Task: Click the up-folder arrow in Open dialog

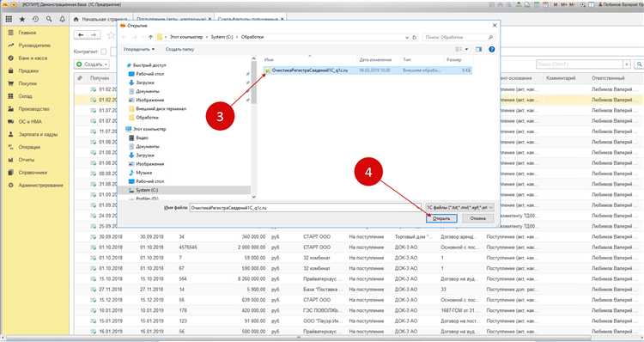Action: pos(150,37)
